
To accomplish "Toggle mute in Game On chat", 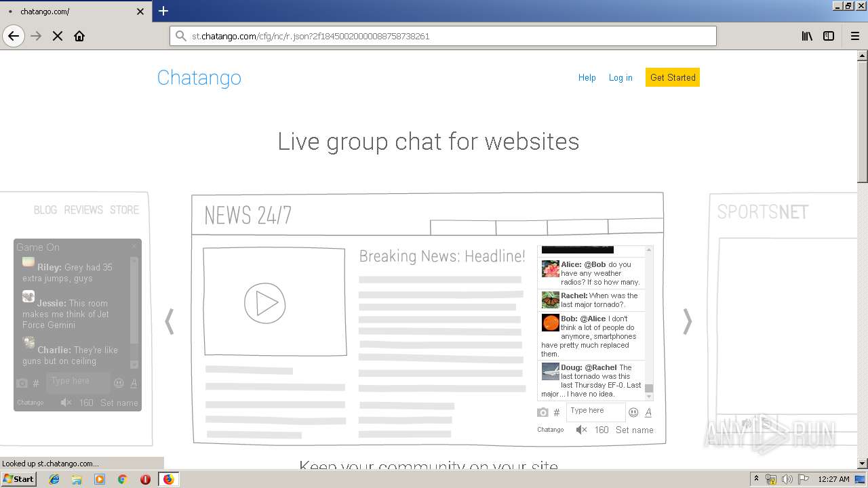I will point(66,403).
